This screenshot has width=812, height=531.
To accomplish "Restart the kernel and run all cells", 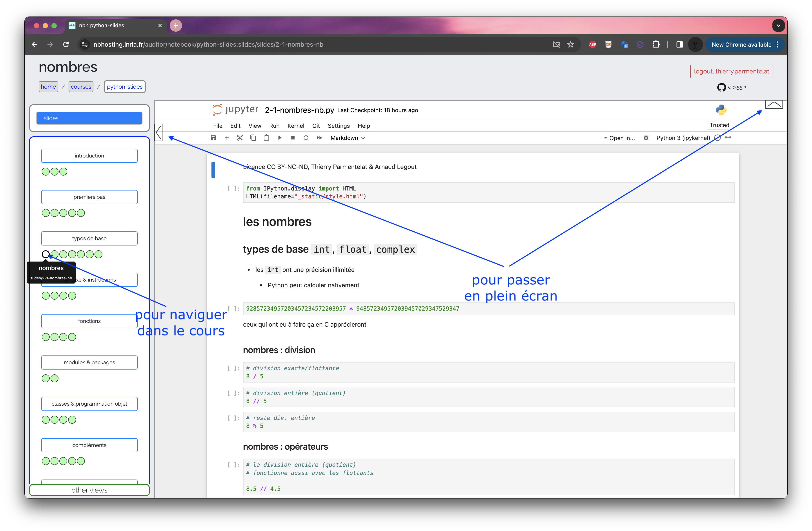I will click(319, 138).
